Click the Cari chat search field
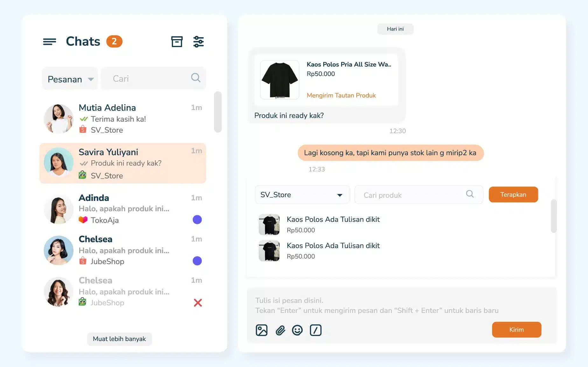This screenshot has width=588, height=367. tap(153, 78)
